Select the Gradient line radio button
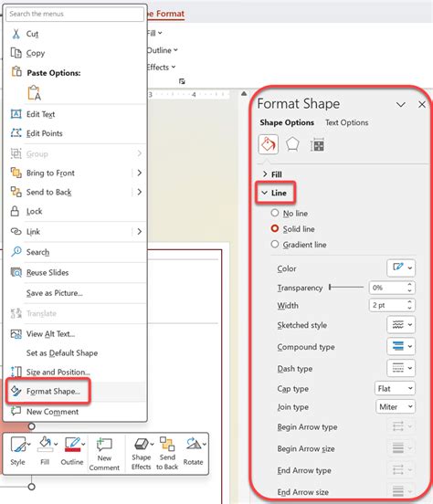 point(275,245)
